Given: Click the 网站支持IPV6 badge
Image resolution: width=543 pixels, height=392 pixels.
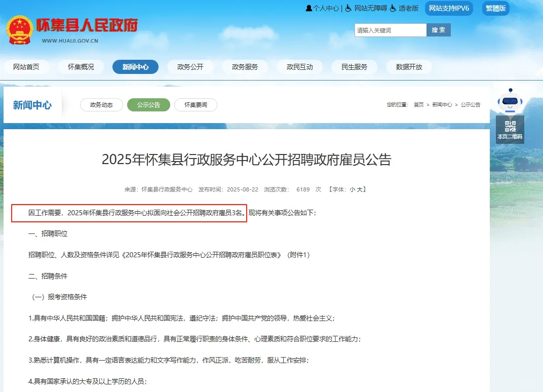Looking at the screenshot, I should pos(449,8).
